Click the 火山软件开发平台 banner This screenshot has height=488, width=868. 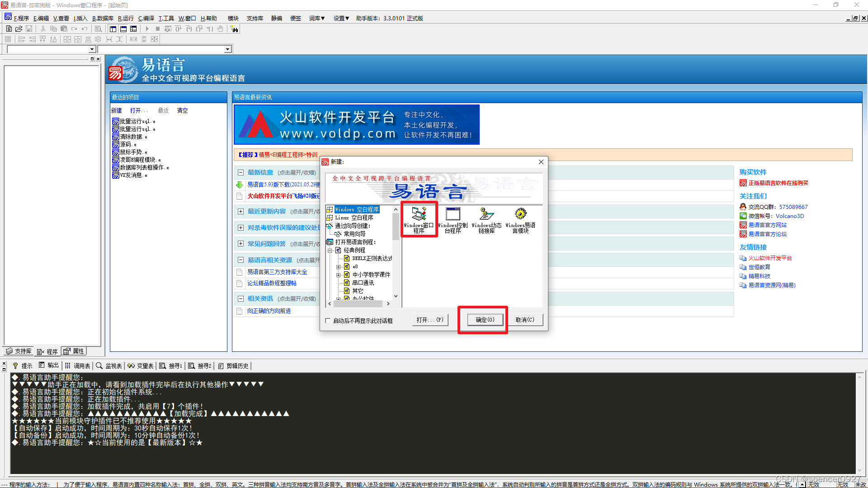pyautogui.click(x=357, y=125)
